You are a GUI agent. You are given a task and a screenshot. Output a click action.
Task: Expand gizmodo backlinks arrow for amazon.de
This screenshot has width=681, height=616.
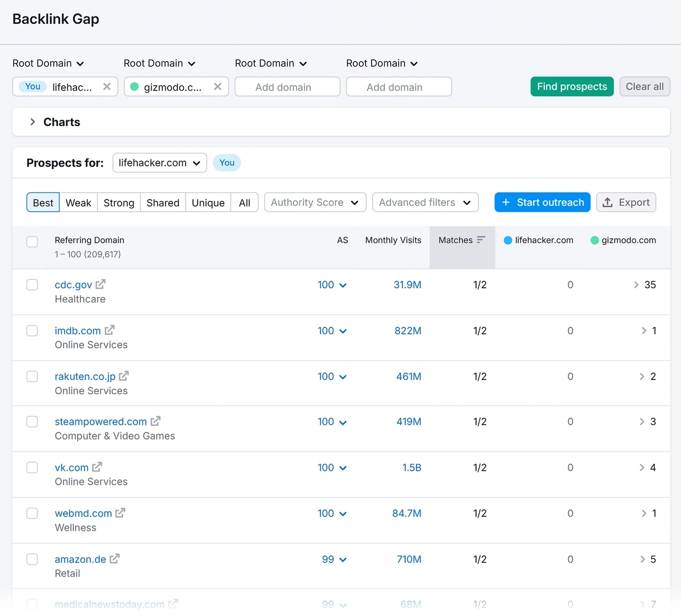tap(642, 559)
